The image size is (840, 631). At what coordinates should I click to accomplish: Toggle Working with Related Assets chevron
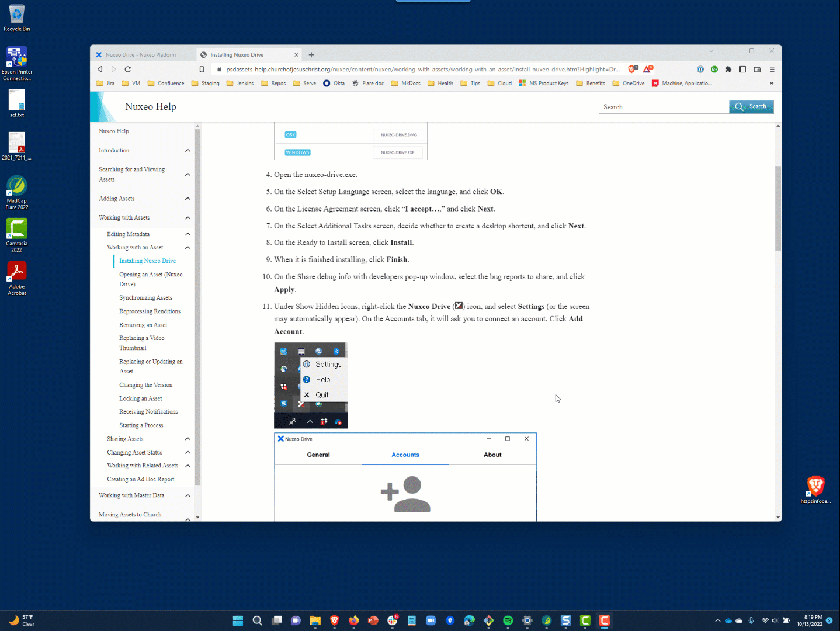(x=188, y=466)
